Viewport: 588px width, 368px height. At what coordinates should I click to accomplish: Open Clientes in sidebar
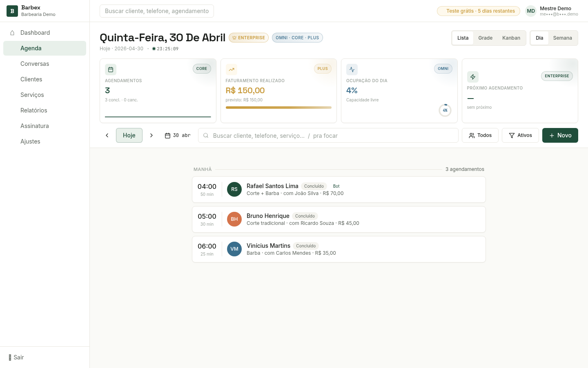pos(45,79)
